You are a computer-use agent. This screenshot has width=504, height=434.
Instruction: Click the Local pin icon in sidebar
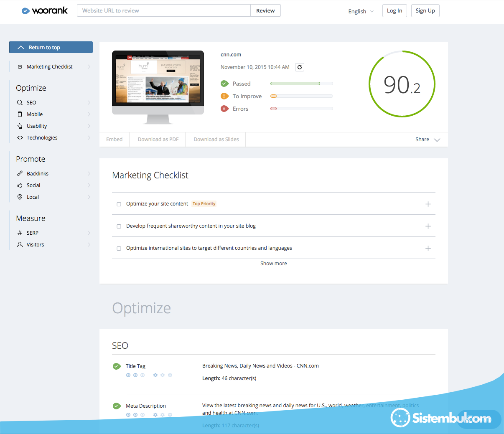[x=20, y=197]
